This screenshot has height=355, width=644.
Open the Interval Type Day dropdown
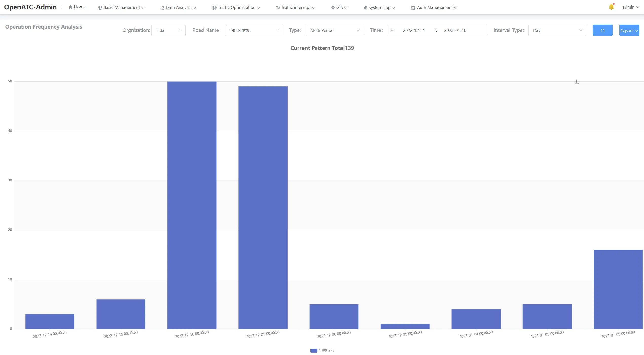pyautogui.click(x=557, y=30)
